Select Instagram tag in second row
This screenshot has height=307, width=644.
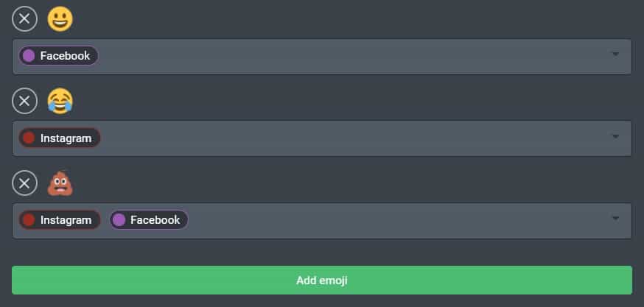click(x=66, y=138)
